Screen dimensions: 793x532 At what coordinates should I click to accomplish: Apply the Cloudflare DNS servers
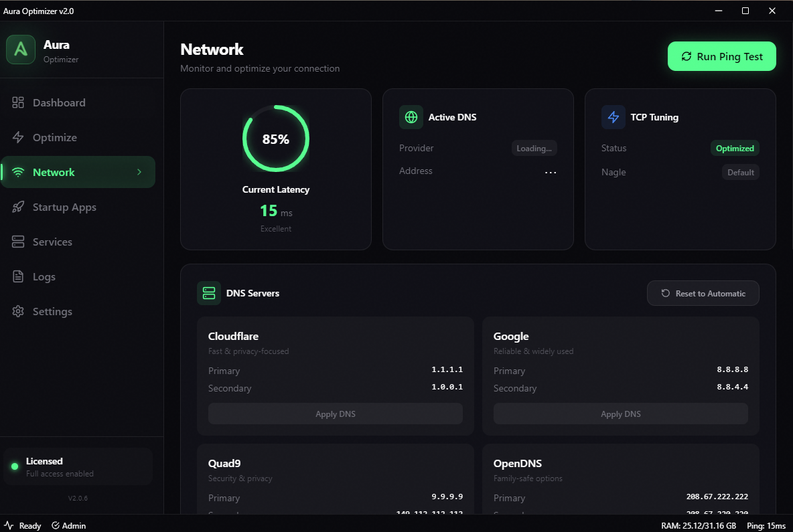[x=335, y=414]
